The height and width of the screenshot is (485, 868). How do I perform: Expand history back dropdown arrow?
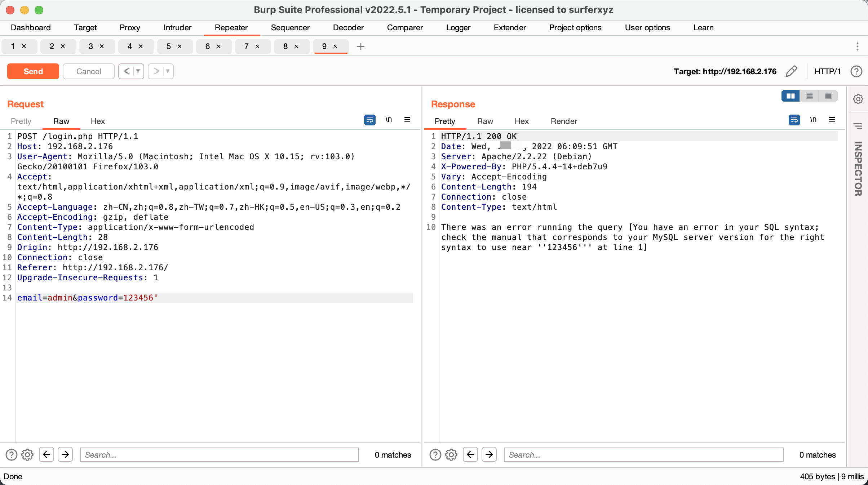coord(138,71)
